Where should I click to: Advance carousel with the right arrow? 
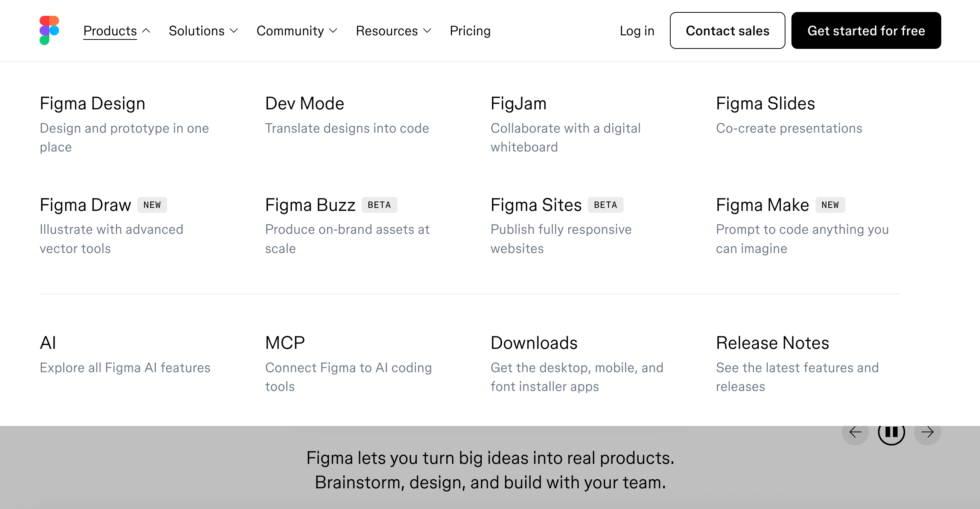point(927,432)
